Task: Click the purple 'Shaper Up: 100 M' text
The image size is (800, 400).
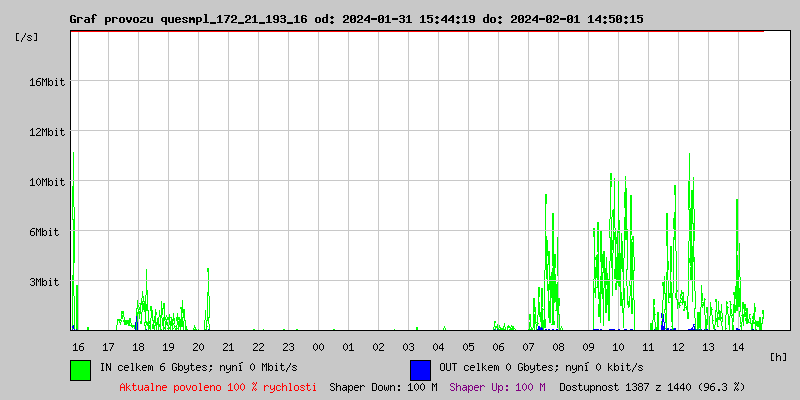Action: click(497, 387)
